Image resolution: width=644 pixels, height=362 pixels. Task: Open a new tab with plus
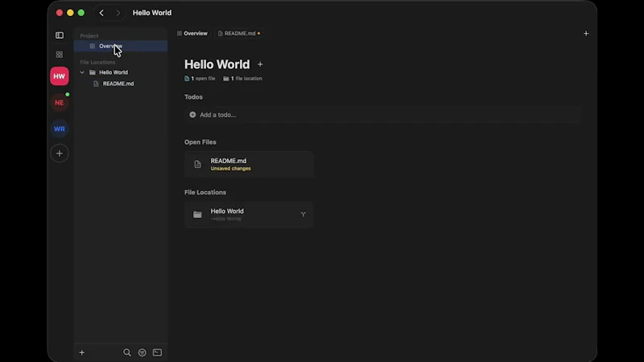[586, 34]
